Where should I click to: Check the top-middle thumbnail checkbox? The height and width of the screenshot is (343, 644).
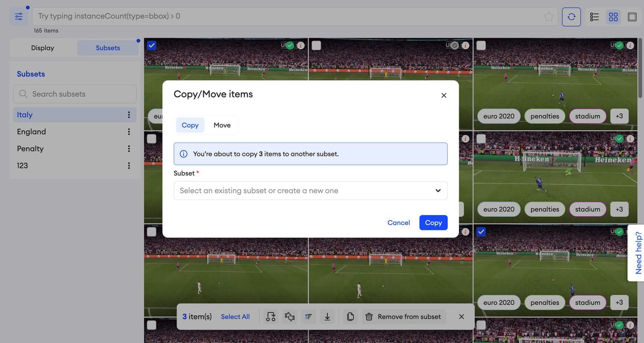click(x=316, y=46)
